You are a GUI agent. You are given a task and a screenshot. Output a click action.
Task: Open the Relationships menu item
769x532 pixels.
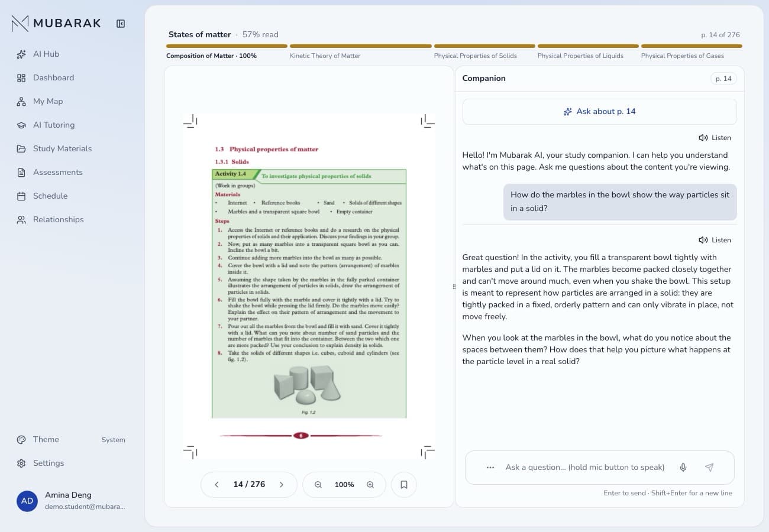coord(71,219)
